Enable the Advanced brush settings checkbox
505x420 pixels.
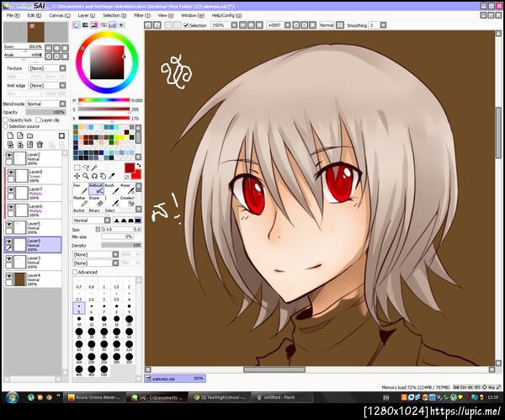(75, 272)
